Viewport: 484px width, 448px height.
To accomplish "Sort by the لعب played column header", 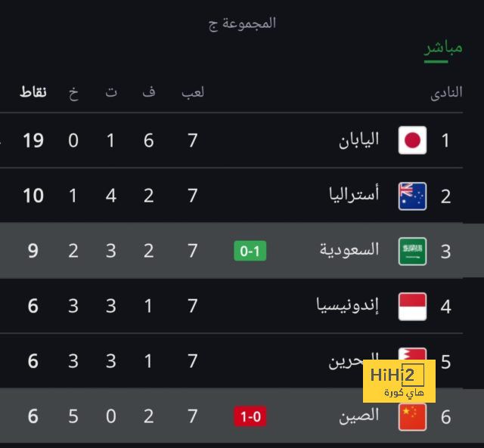I will click(193, 92).
